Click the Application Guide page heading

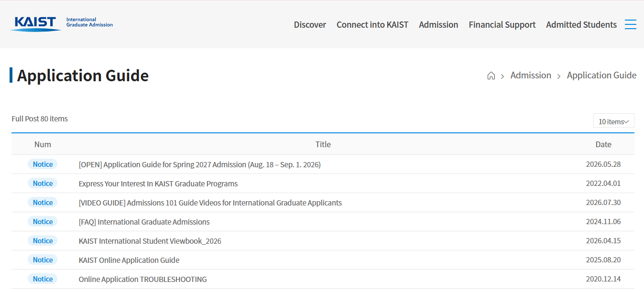tap(83, 76)
